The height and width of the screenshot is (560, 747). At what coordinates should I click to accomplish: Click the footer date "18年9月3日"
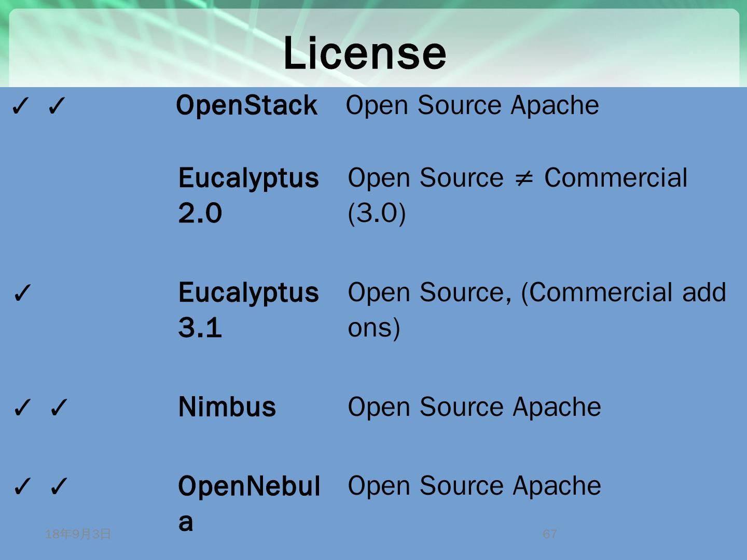tap(78, 534)
